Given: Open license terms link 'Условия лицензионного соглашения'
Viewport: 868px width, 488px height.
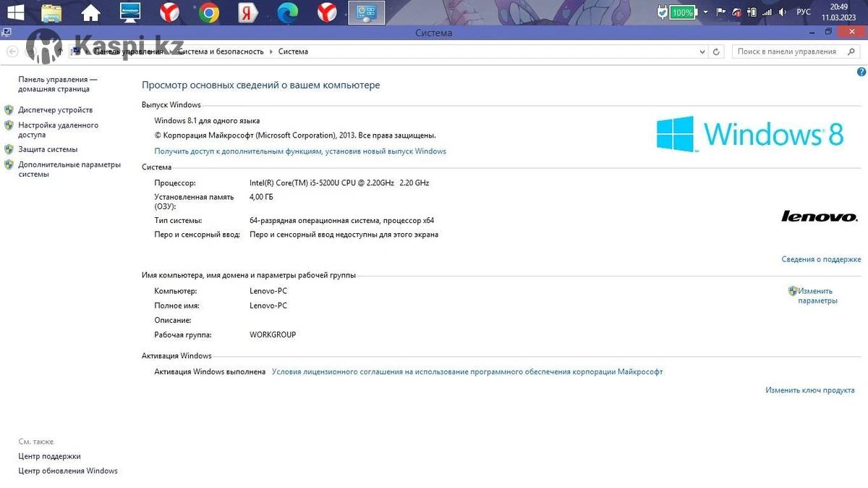Looking at the screenshot, I should click(x=467, y=371).
